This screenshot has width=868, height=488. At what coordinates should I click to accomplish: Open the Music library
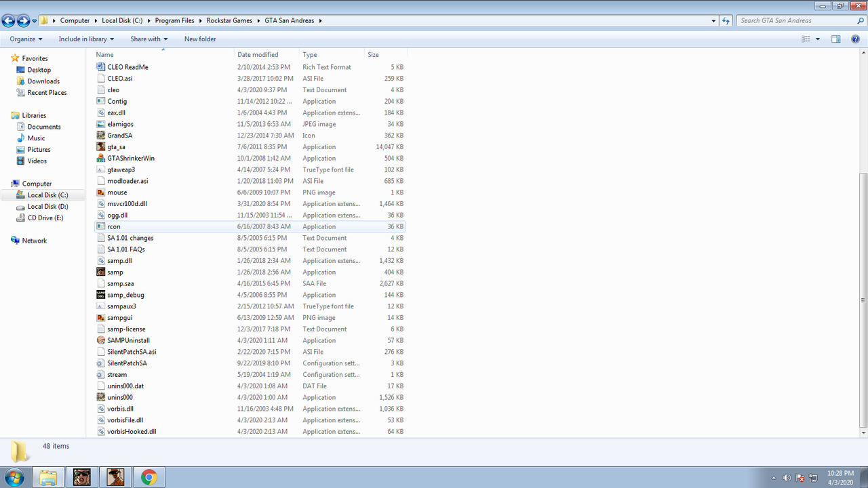[x=36, y=138]
